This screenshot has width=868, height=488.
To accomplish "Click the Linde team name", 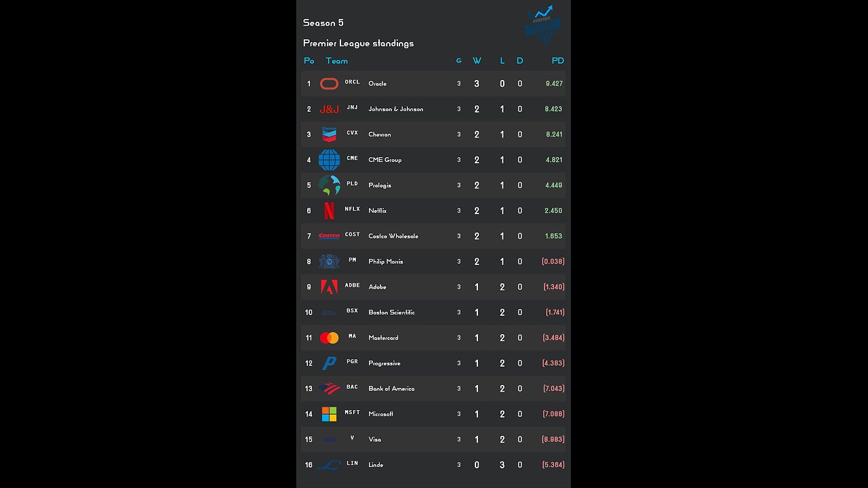I will [x=376, y=465].
